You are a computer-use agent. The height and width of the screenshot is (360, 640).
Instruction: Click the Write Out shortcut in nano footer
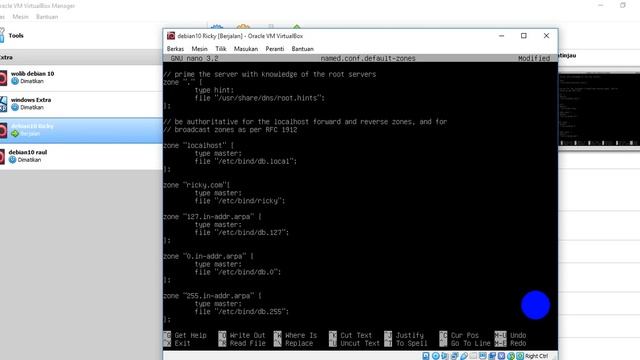click(242, 336)
